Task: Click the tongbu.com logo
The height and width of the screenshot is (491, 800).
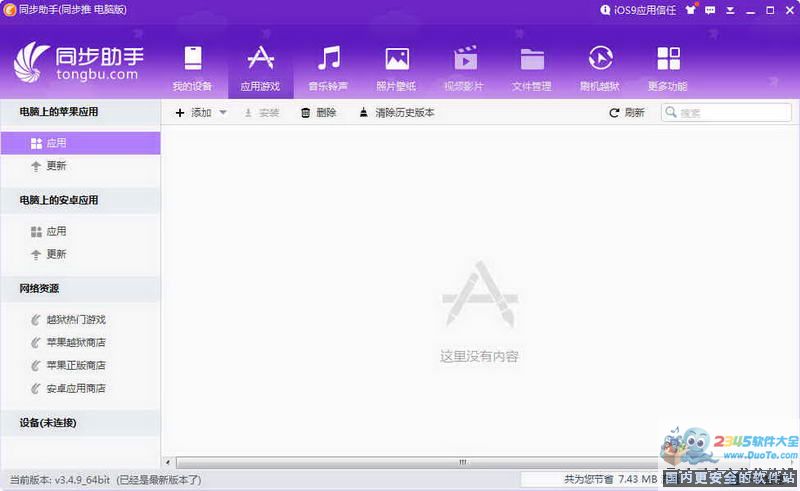Action: (x=78, y=64)
